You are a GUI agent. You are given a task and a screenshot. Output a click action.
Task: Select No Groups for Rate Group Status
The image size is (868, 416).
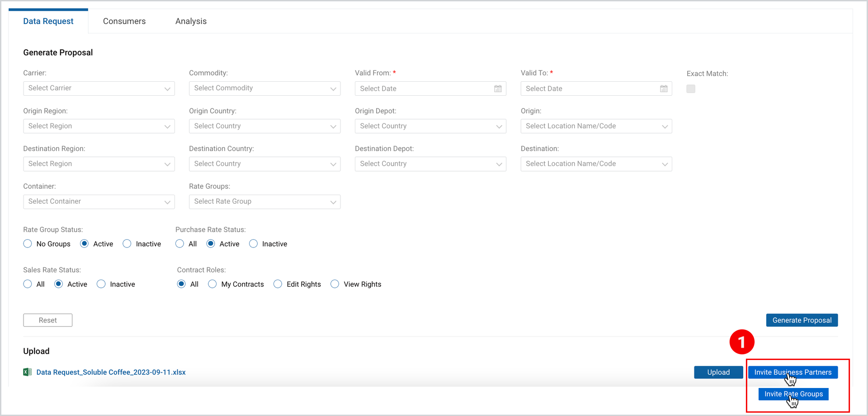point(28,244)
